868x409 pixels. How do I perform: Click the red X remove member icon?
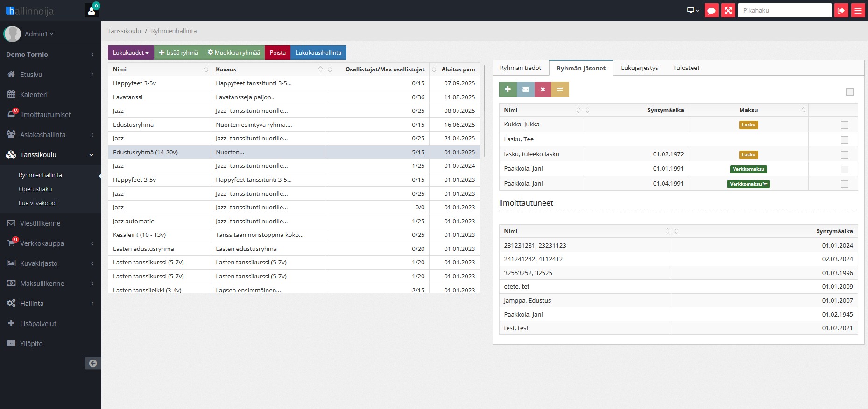pos(543,90)
